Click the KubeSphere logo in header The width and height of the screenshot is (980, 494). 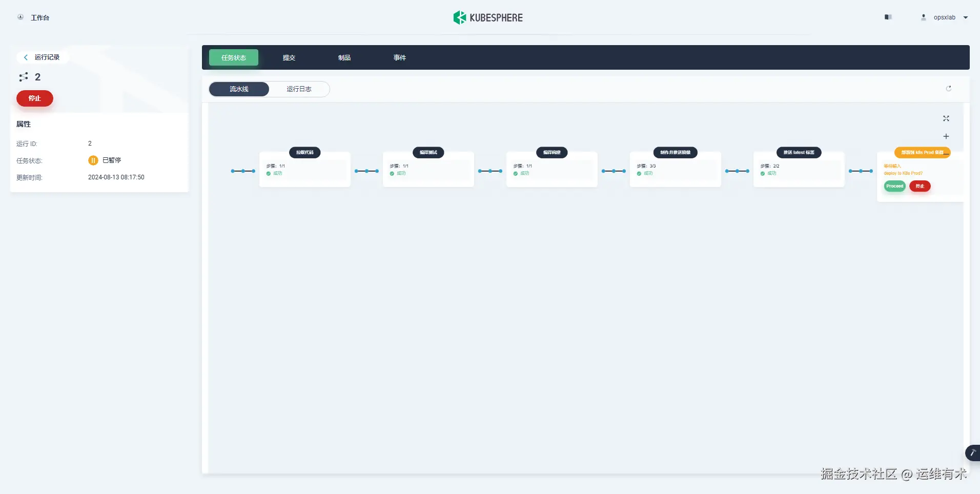(487, 17)
